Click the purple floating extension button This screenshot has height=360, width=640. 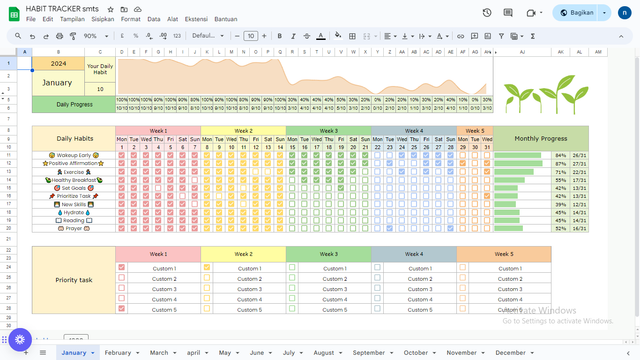[x=20, y=340]
